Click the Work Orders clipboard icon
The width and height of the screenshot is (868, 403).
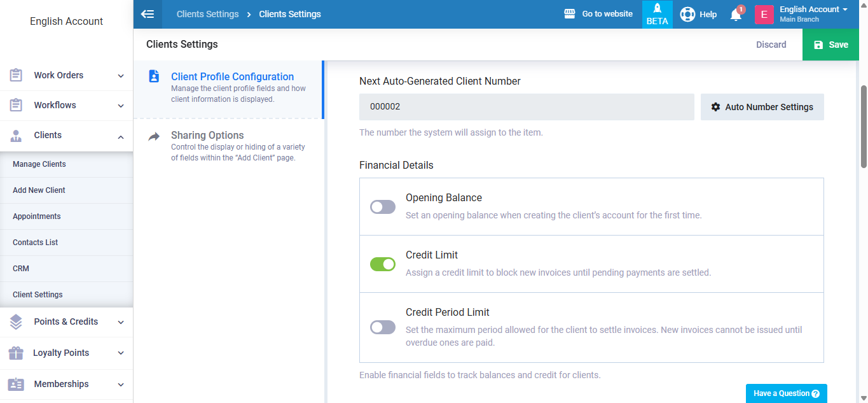pos(16,75)
